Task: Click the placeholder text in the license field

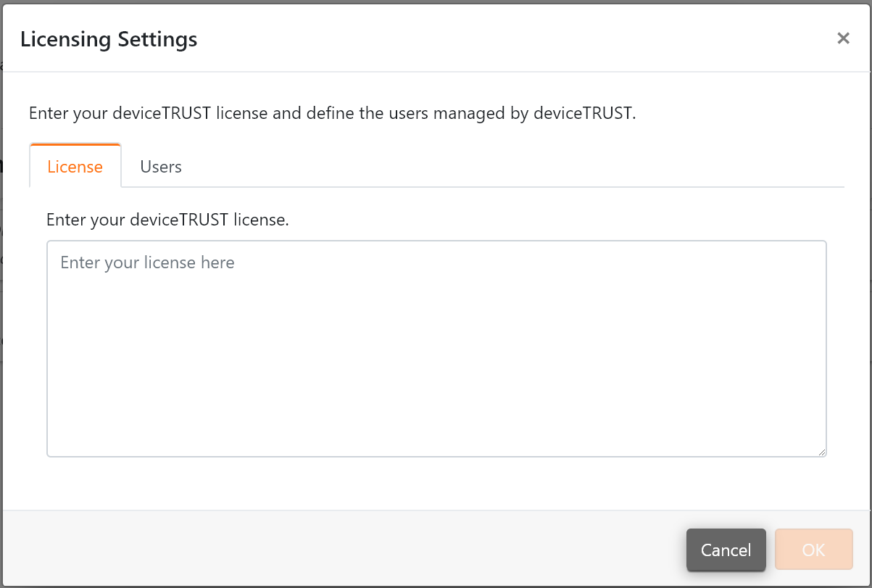Action: coord(147,262)
